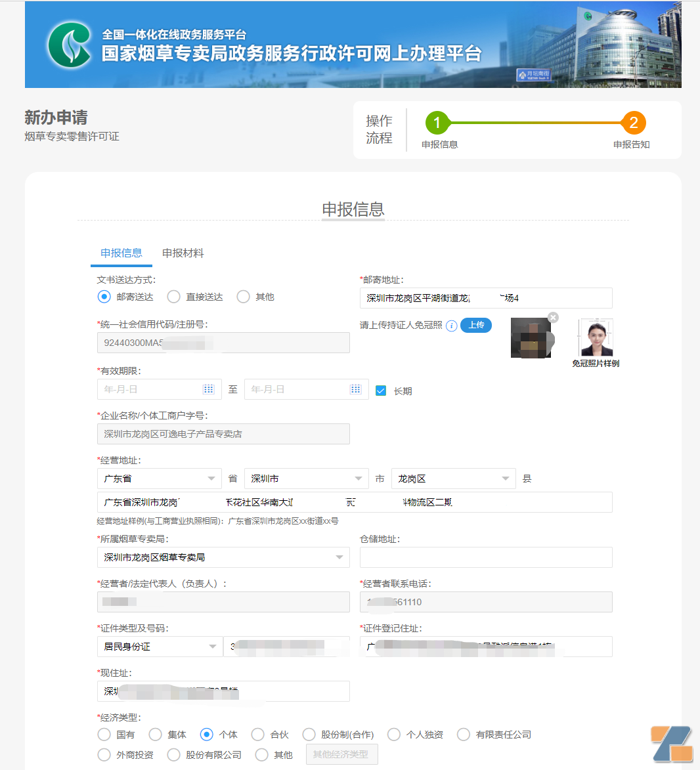Click the info icon beside photo upload
The height and width of the screenshot is (770, 700).
click(451, 326)
